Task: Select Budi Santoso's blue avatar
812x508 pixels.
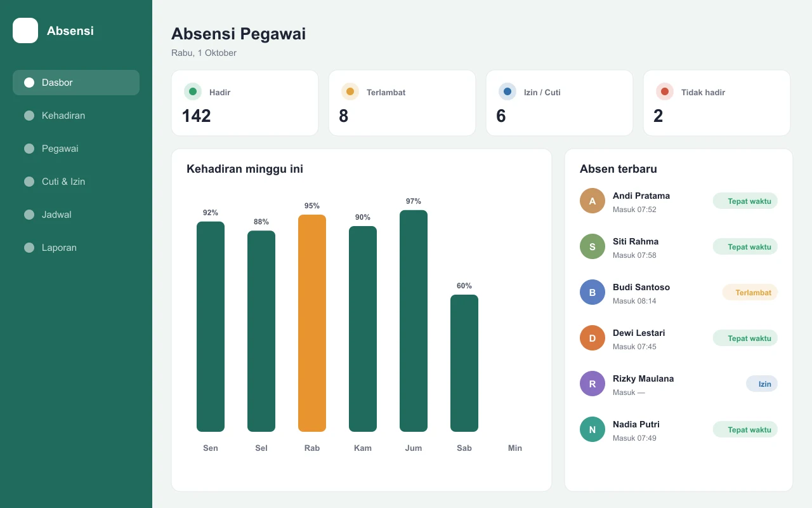Action: pyautogui.click(x=593, y=292)
